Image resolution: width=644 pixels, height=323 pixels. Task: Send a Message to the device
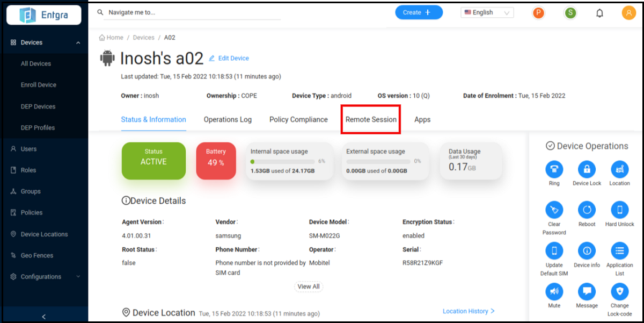pos(587,291)
